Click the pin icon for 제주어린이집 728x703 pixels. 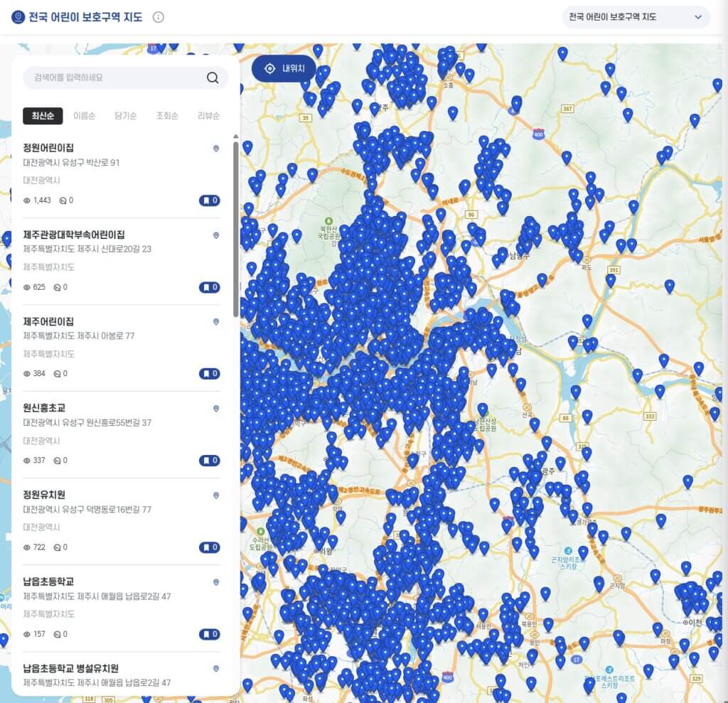pyautogui.click(x=216, y=321)
